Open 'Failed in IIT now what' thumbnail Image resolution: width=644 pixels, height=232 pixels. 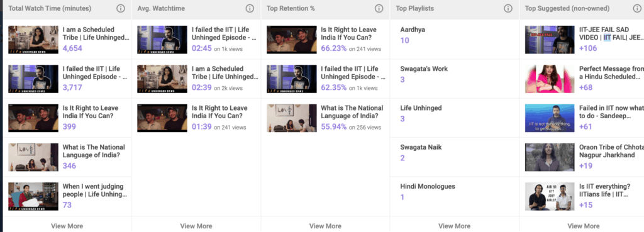tap(550, 118)
